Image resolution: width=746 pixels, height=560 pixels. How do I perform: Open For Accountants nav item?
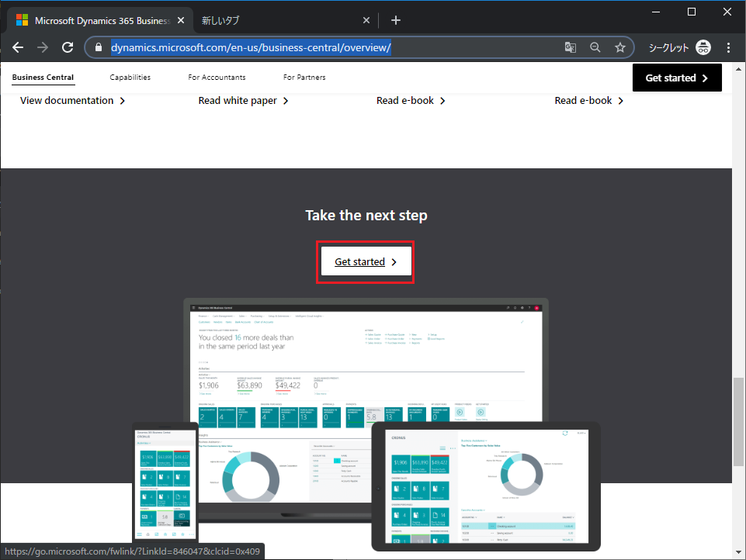(x=217, y=77)
